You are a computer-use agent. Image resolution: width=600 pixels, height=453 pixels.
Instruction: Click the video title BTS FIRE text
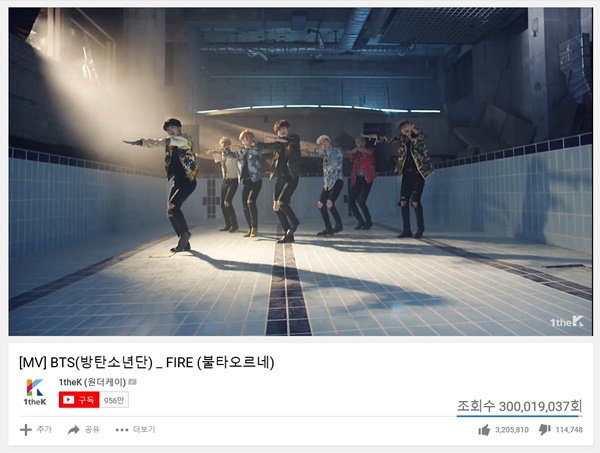click(147, 362)
